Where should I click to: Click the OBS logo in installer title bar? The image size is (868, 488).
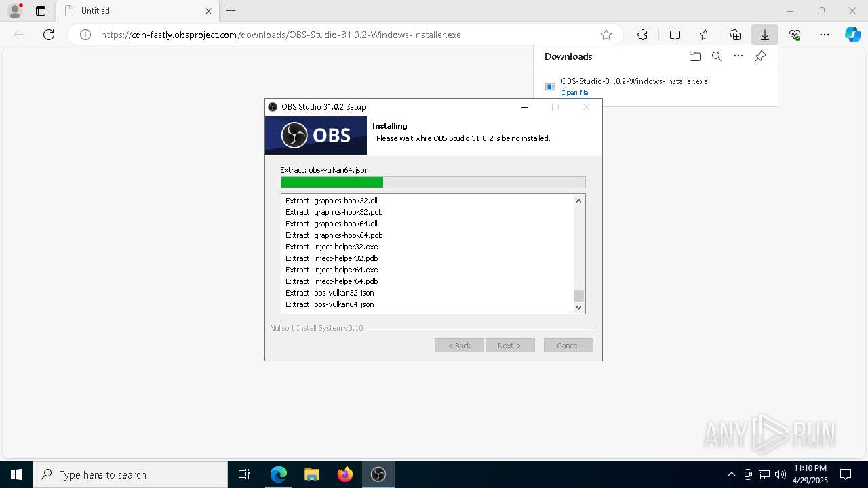click(273, 107)
